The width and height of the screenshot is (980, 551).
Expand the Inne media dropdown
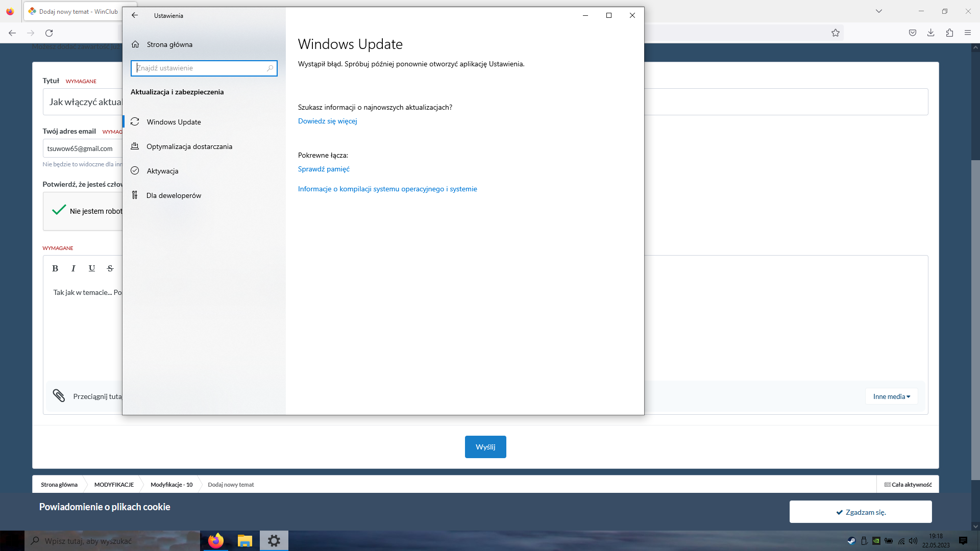(x=892, y=396)
